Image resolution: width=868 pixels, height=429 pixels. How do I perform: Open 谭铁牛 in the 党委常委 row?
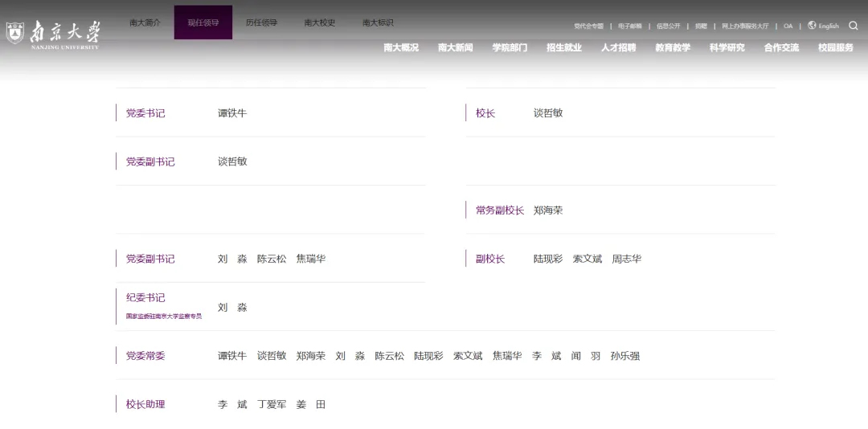[232, 356]
